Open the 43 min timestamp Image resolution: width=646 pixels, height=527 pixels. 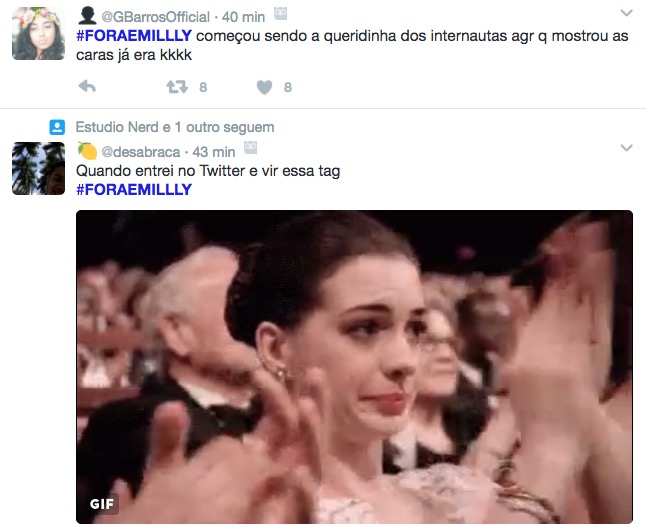(x=214, y=152)
